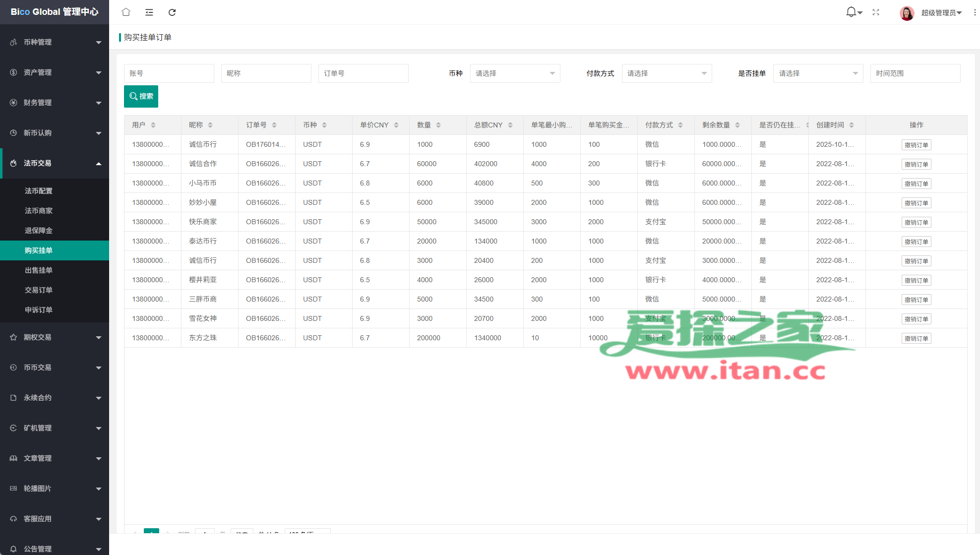
Task: Open the 付款方式 select dropdown
Action: [667, 73]
